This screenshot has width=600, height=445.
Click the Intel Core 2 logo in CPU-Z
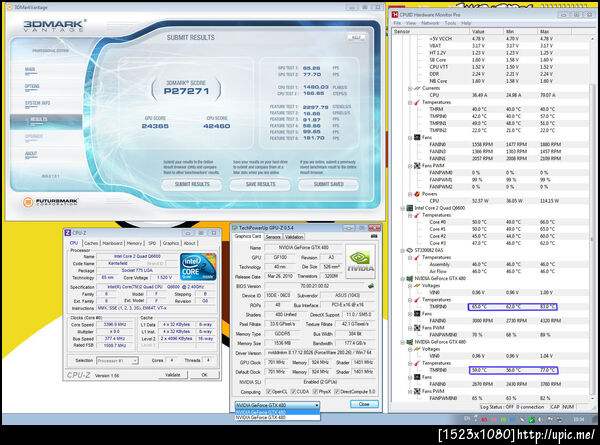(x=198, y=266)
